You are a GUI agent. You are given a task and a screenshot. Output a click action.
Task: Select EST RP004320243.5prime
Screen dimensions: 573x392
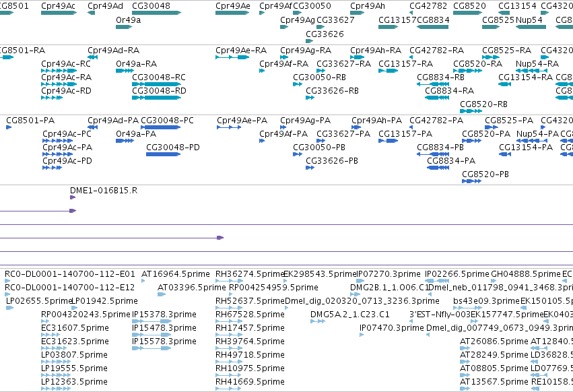[86, 315]
